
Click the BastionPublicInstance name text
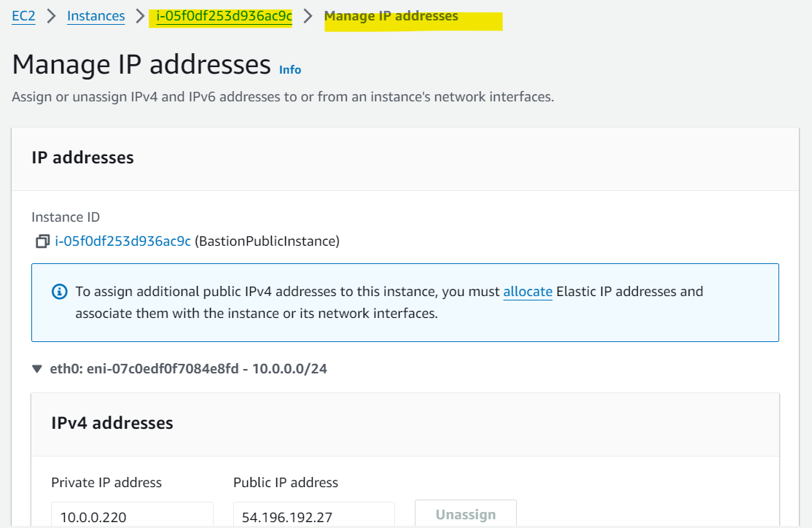(x=268, y=241)
